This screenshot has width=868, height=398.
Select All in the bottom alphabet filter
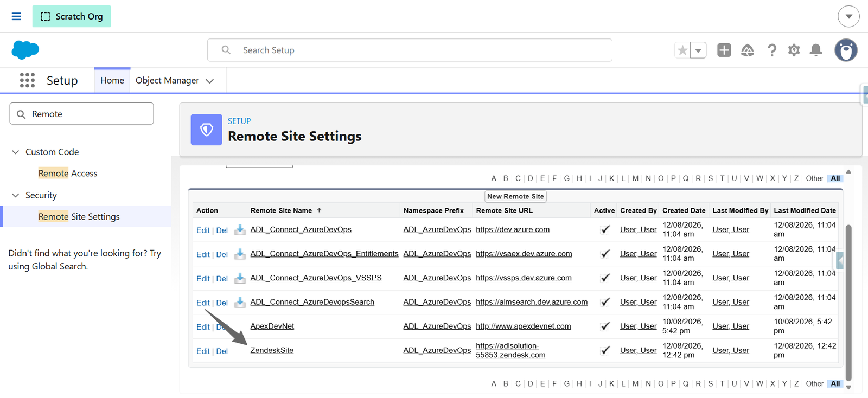[835, 384]
